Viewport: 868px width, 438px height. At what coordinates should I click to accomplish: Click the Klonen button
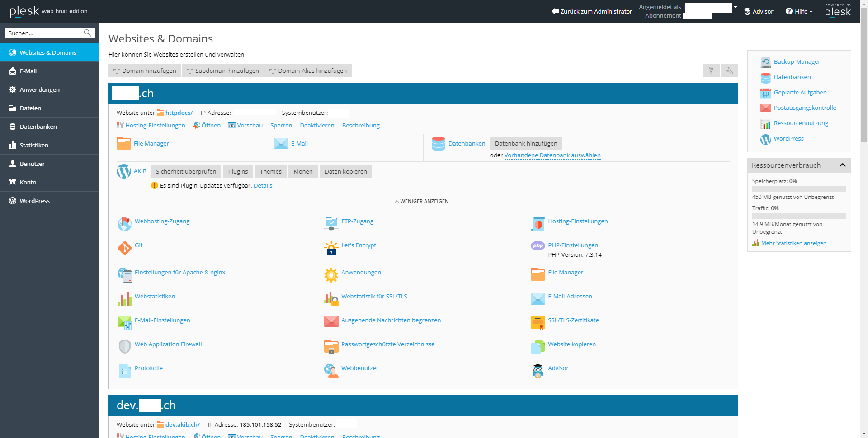click(303, 171)
